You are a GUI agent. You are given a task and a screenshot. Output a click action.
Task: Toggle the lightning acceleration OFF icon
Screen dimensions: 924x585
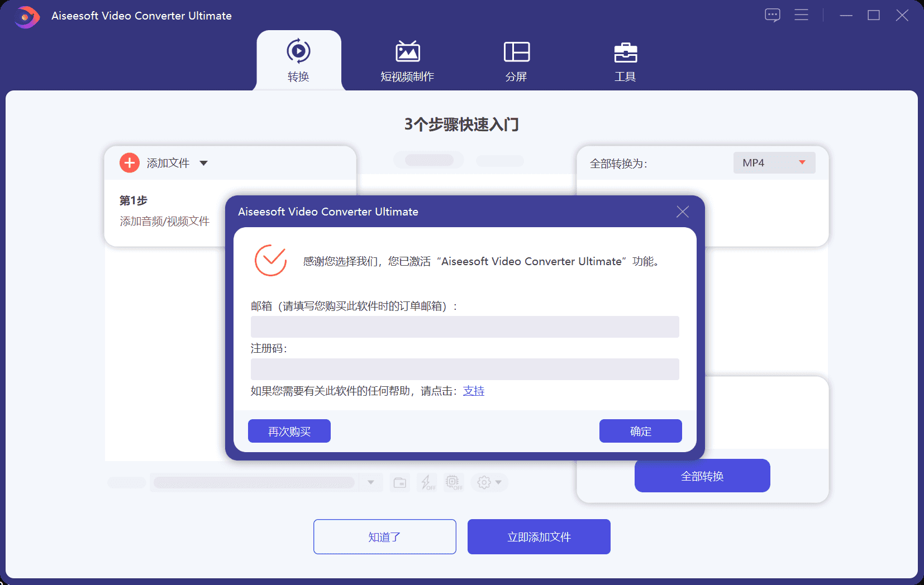point(428,482)
